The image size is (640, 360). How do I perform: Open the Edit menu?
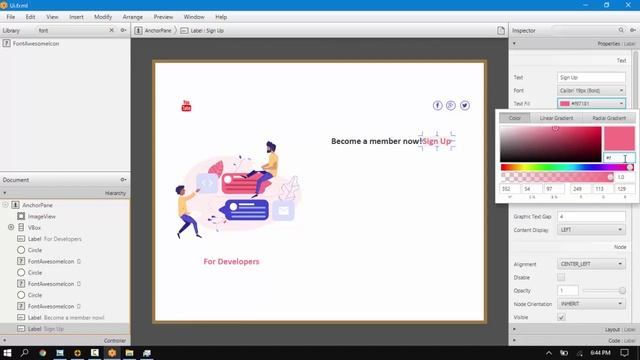30,17
